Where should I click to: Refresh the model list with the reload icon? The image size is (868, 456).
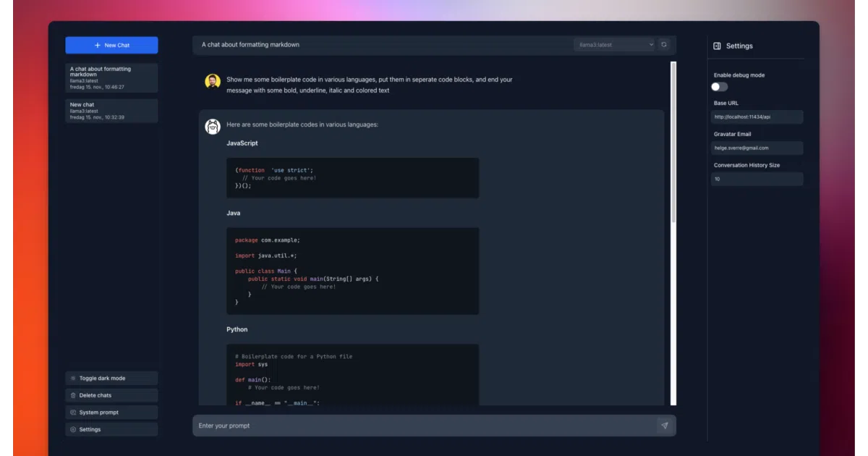point(664,45)
